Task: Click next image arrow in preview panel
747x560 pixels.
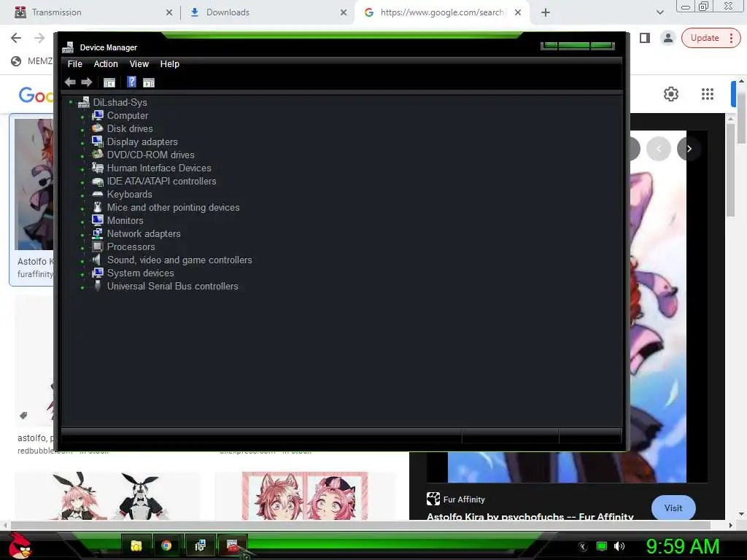Action: pyautogui.click(x=689, y=149)
